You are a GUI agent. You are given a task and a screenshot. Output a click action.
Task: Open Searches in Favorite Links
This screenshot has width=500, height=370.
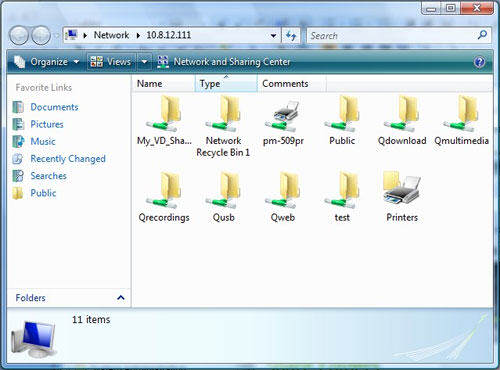click(40, 176)
